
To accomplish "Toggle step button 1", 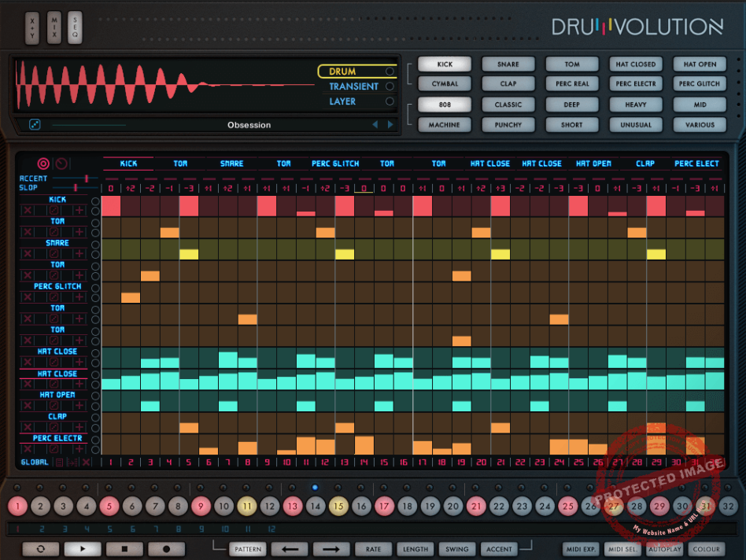I will (x=17, y=507).
